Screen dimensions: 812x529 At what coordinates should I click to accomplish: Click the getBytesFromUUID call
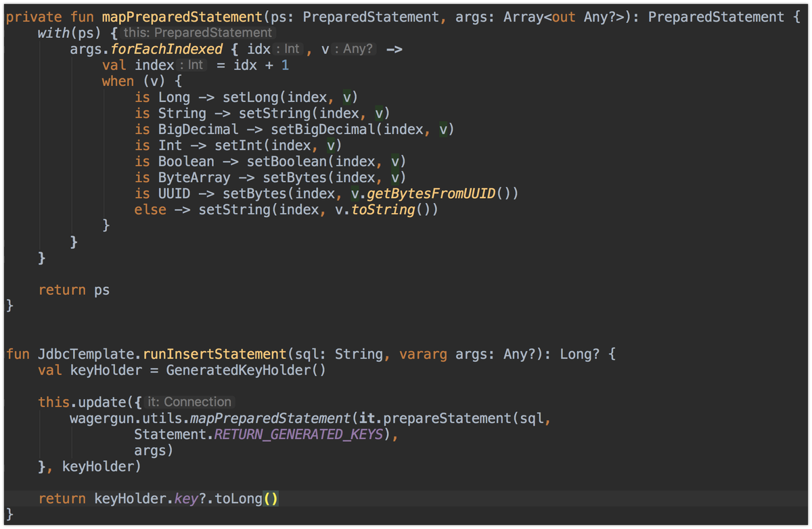coord(432,194)
